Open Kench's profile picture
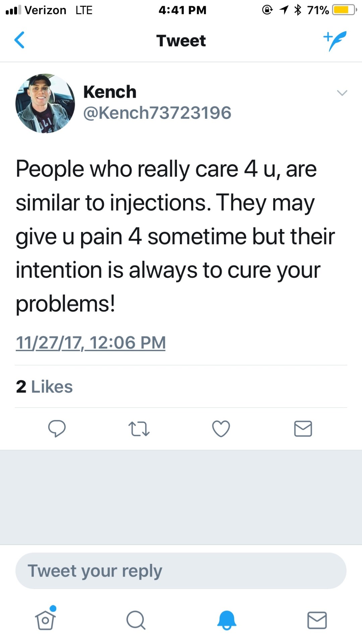This screenshot has height=644, width=362. (x=45, y=103)
